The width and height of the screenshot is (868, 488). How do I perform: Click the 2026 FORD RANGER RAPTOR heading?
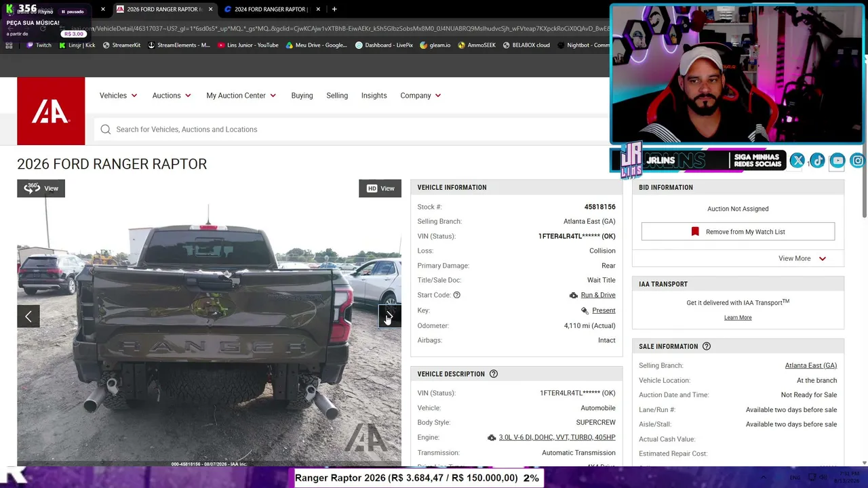[x=112, y=164]
